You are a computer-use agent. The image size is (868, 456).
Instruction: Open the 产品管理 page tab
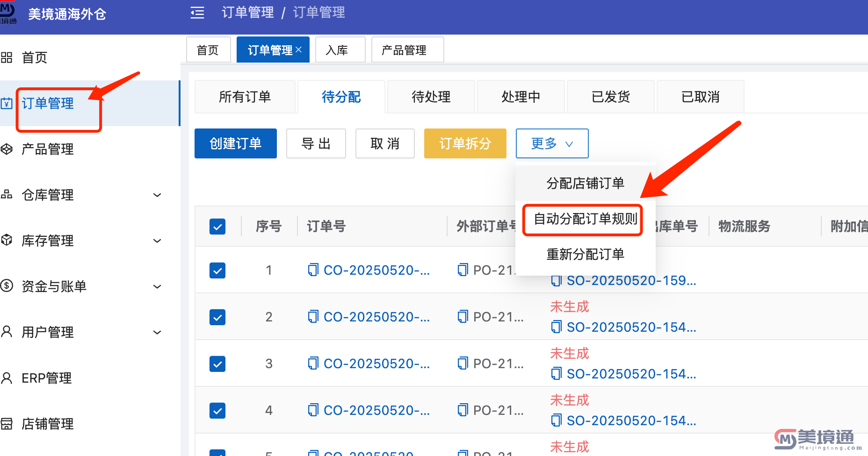(407, 50)
